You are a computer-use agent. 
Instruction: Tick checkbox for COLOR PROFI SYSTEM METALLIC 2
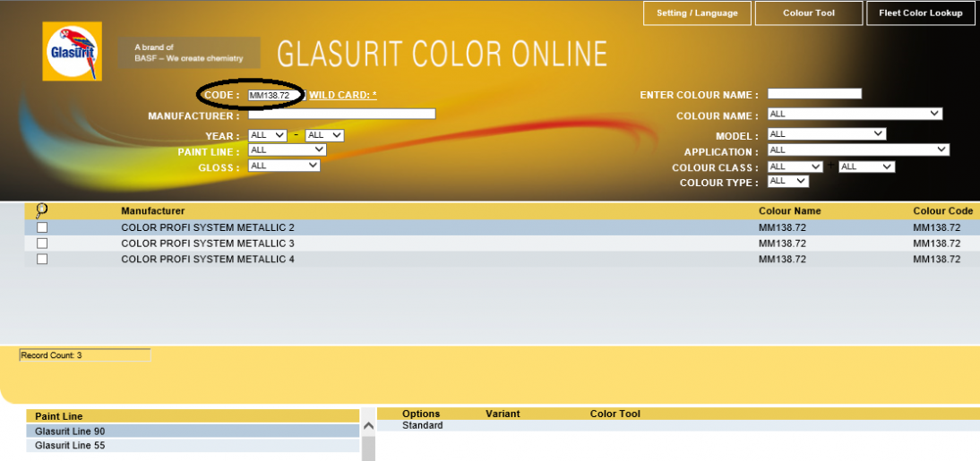(42, 227)
